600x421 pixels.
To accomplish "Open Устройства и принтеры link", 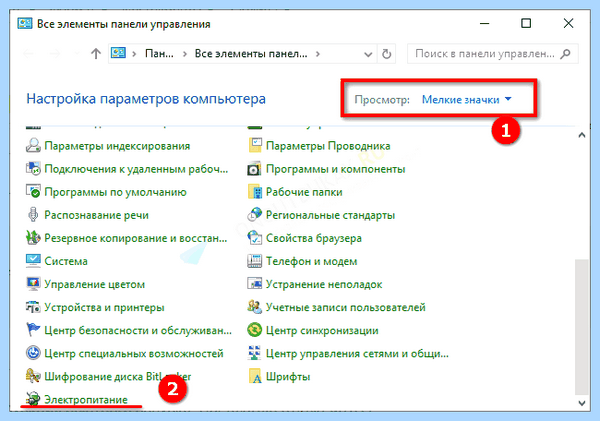I will [x=104, y=307].
